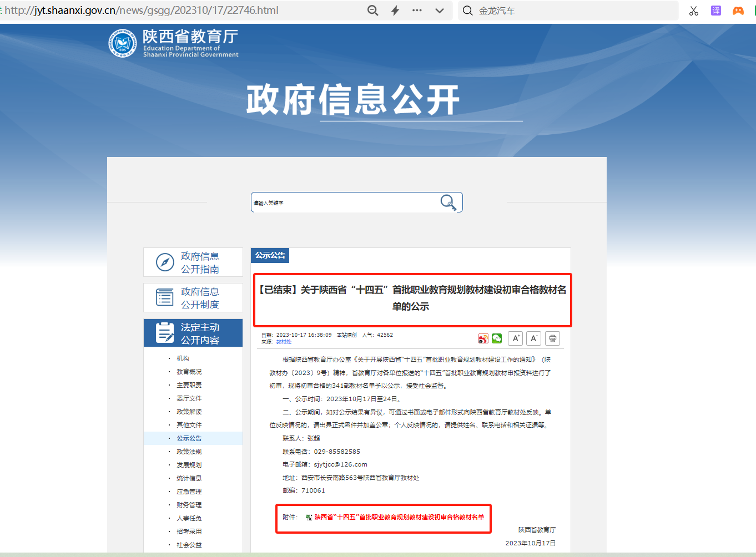Click the purple translate extension icon
This screenshot has height=557, width=756.
click(x=716, y=11)
